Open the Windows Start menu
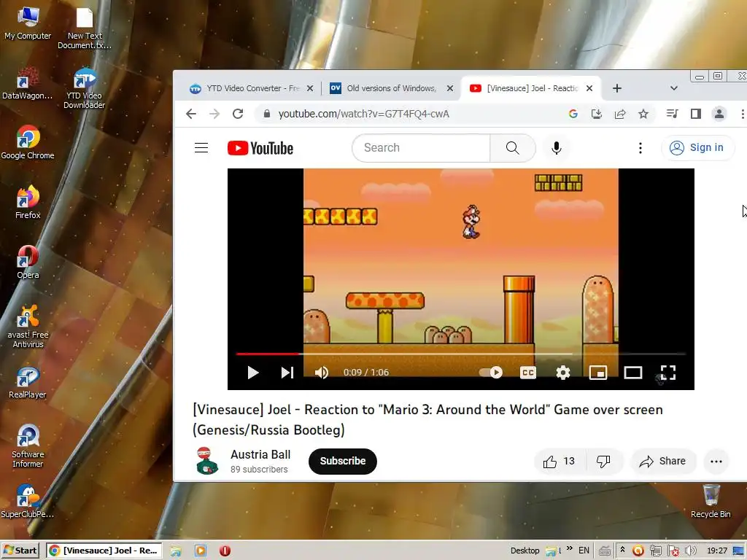The width and height of the screenshot is (747, 560). click(x=20, y=551)
